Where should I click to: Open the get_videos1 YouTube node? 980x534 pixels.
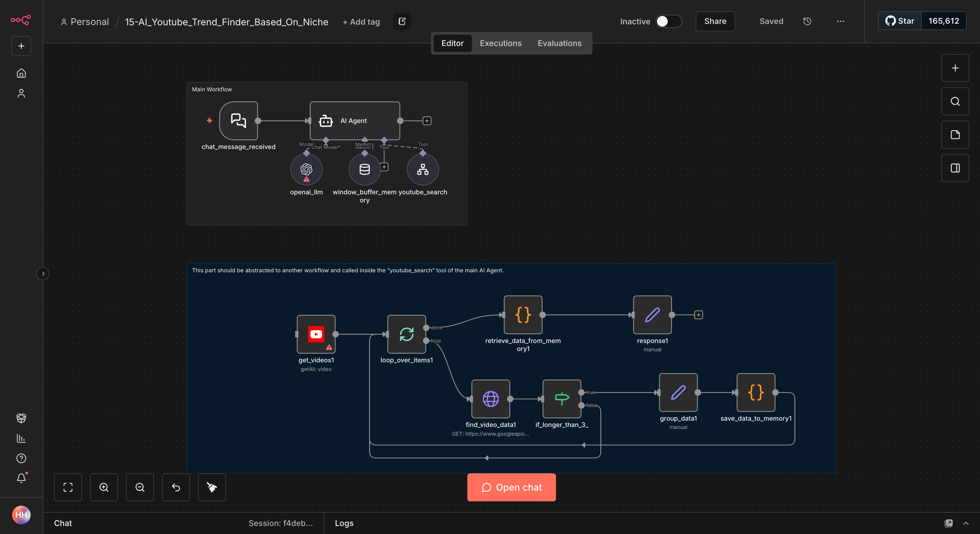[316, 334]
